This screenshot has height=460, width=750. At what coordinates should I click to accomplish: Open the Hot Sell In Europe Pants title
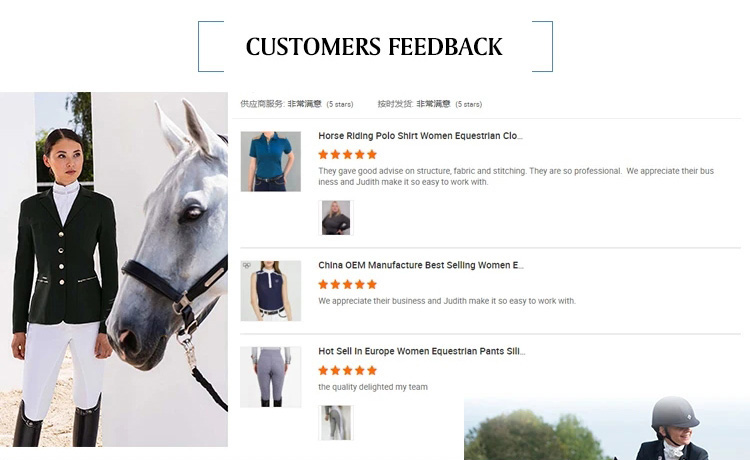pyautogui.click(x=421, y=351)
